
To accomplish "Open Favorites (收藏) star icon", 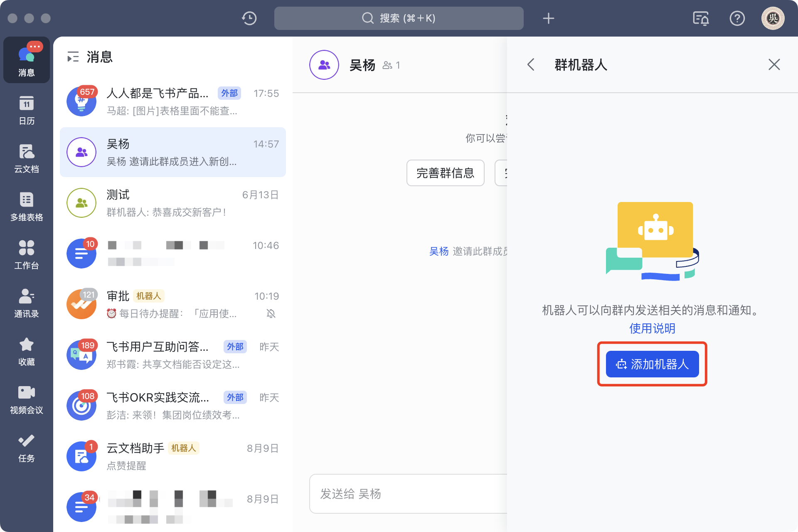I will (27, 351).
